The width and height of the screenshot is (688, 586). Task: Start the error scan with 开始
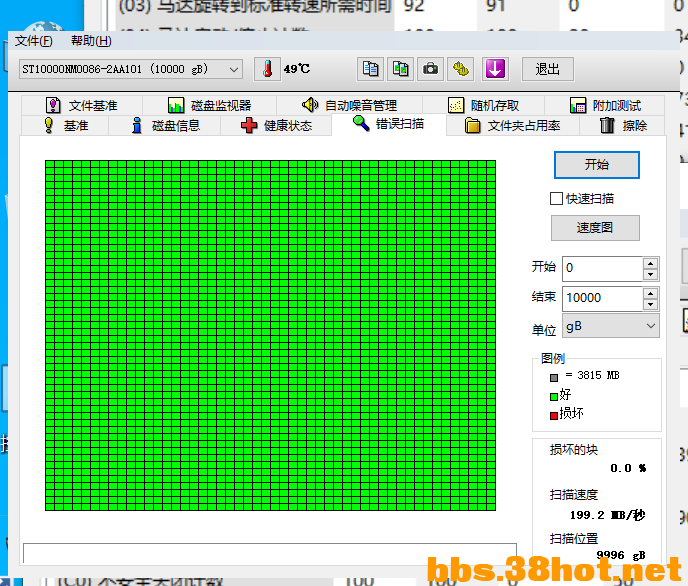click(597, 165)
